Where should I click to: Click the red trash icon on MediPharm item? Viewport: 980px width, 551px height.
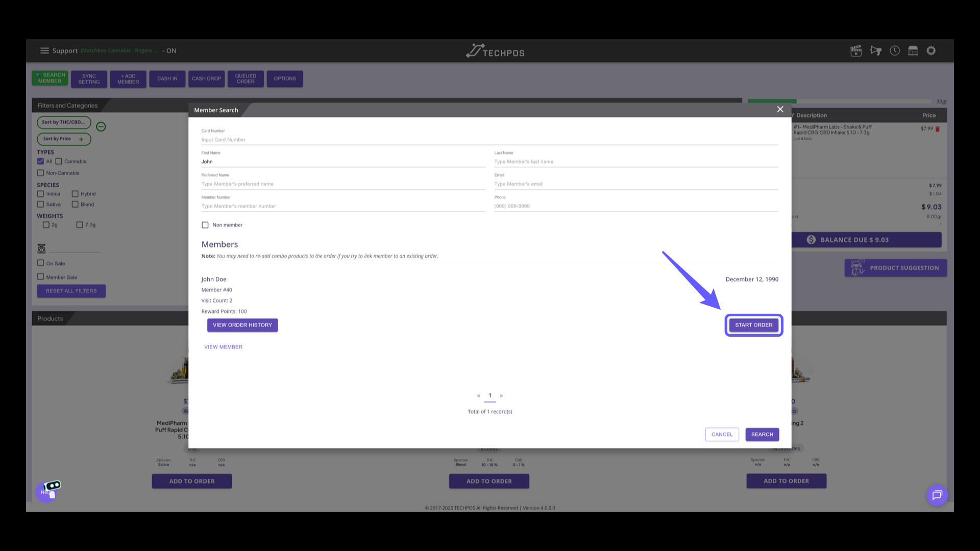tap(938, 129)
